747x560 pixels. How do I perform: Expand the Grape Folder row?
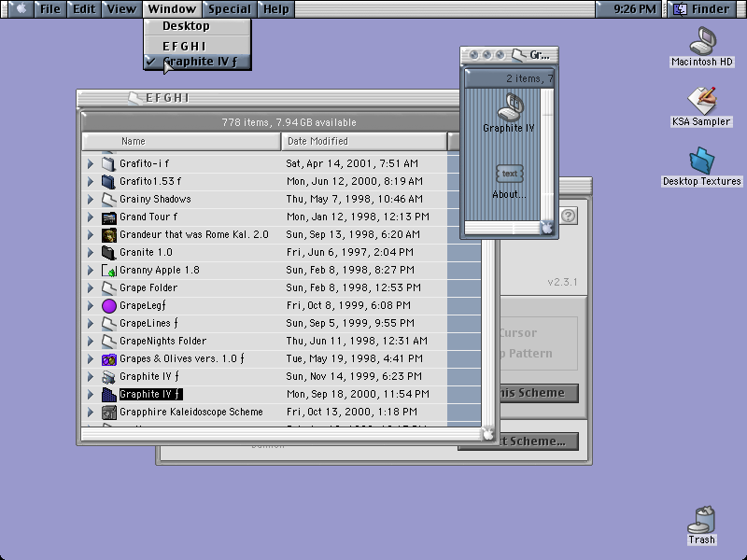91,288
